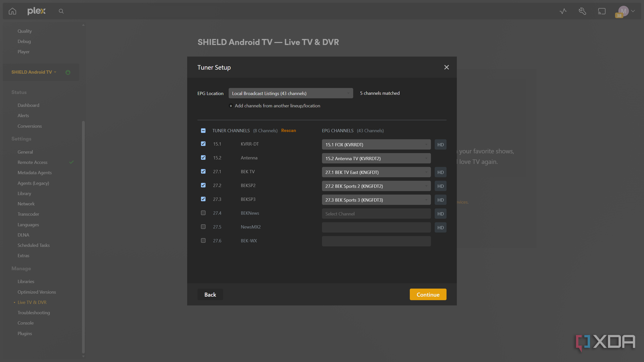Toggle HD for 27.5 NewsMX2

(x=440, y=228)
